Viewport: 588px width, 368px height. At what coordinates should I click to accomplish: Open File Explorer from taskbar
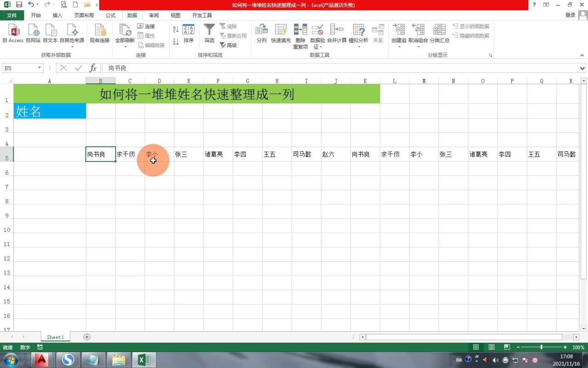tap(119, 359)
